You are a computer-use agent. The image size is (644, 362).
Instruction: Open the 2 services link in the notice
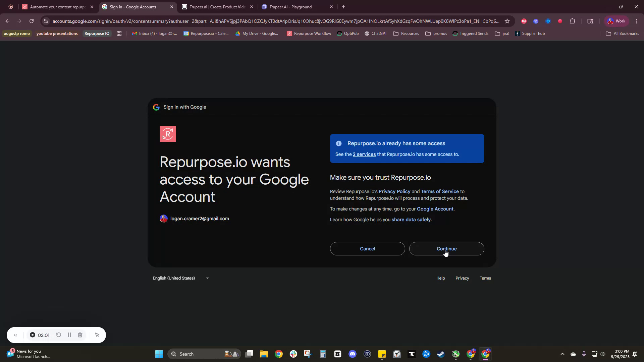pyautogui.click(x=364, y=155)
